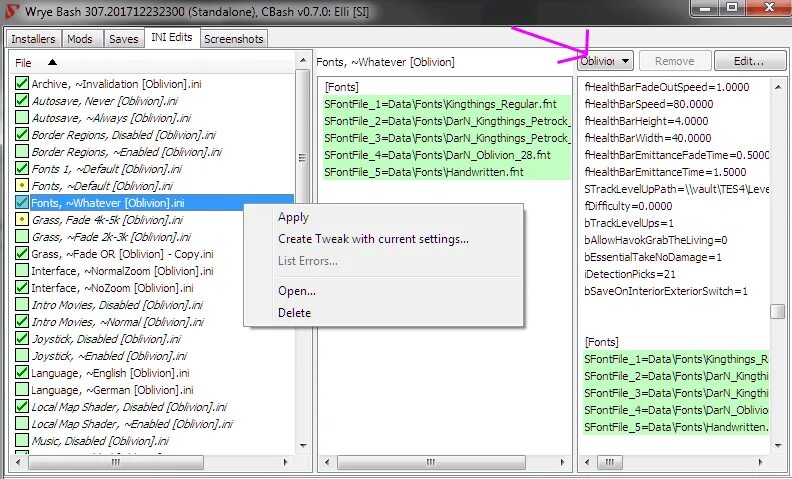
Task: Go to the Screenshots tab
Action: (x=234, y=39)
